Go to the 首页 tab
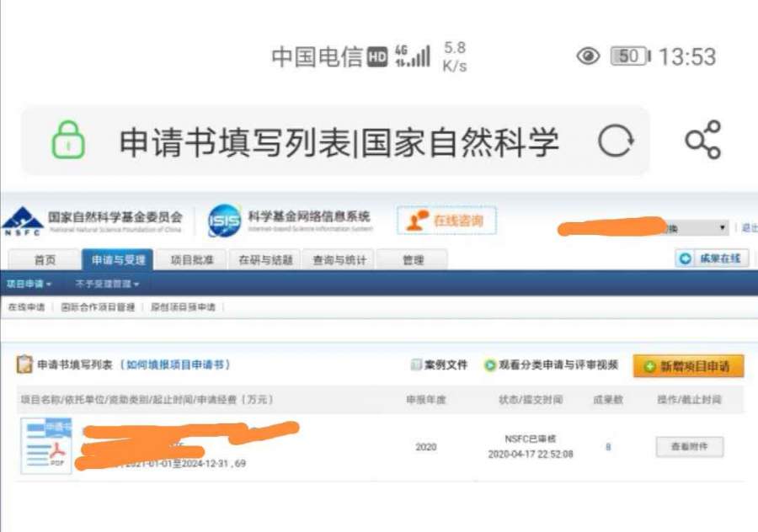The image size is (758, 532). (x=45, y=260)
